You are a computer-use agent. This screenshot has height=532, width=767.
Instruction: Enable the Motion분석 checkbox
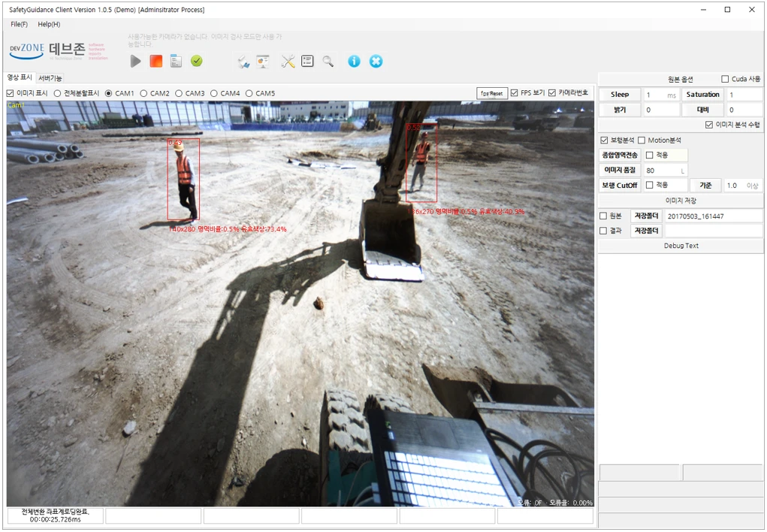point(642,141)
